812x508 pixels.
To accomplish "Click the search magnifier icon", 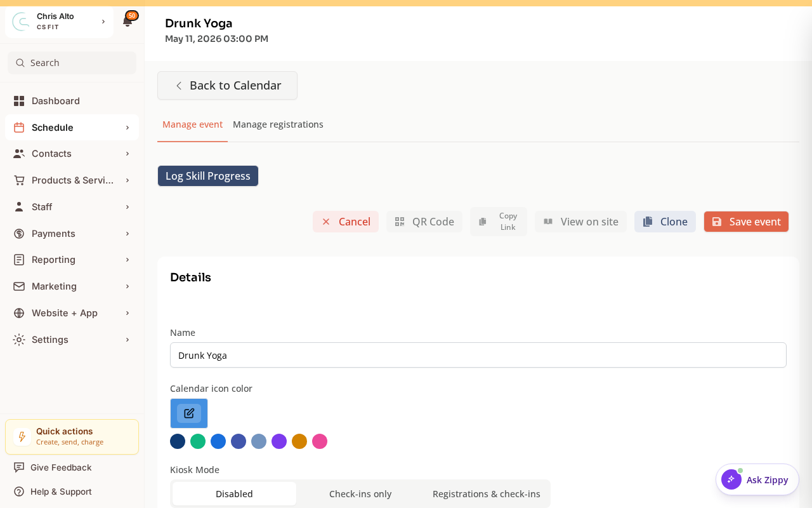I will (20, 63).
